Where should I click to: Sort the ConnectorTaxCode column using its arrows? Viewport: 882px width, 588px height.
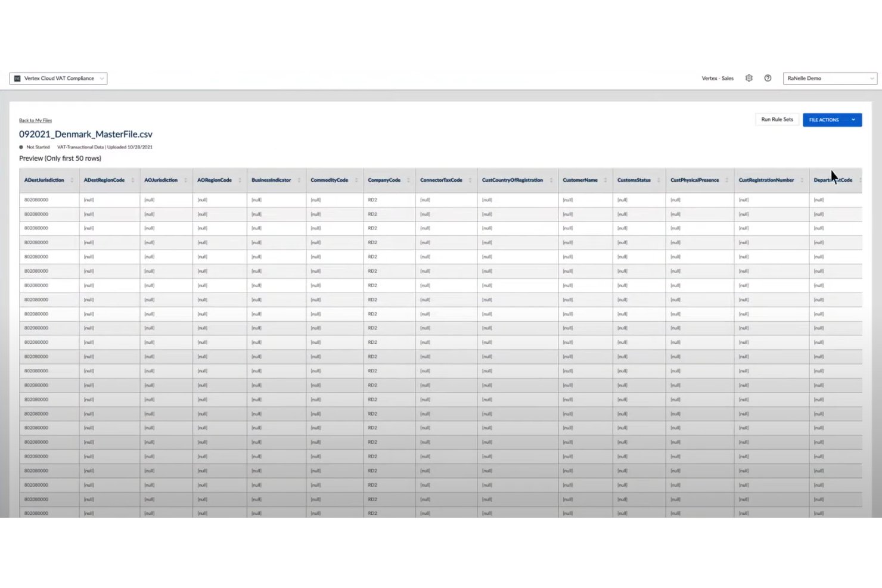coord(470,180)
